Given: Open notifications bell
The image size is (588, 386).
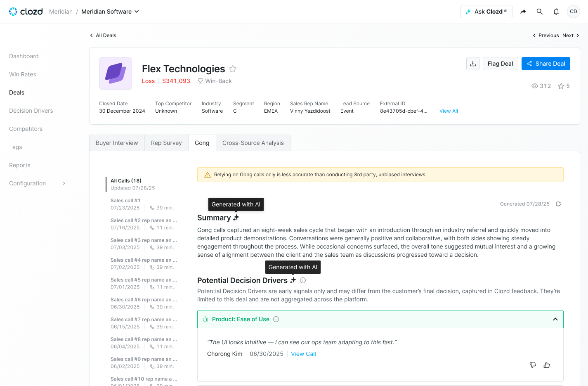Looking at the screenshot, I should [x=556, y=12].
